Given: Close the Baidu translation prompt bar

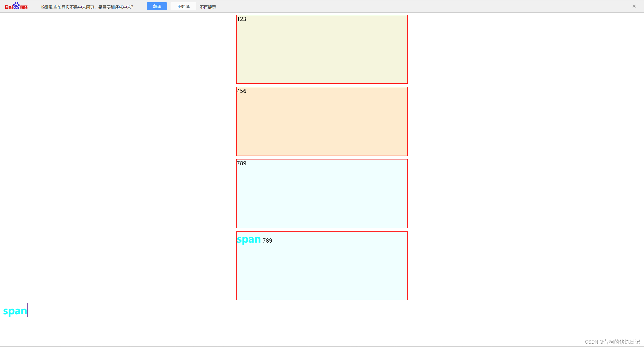Looking at the screenshot, I should click(634, 6).
